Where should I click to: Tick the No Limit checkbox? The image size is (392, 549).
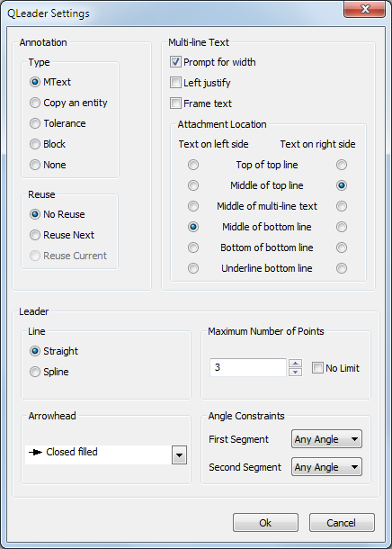tap(317, 368)
